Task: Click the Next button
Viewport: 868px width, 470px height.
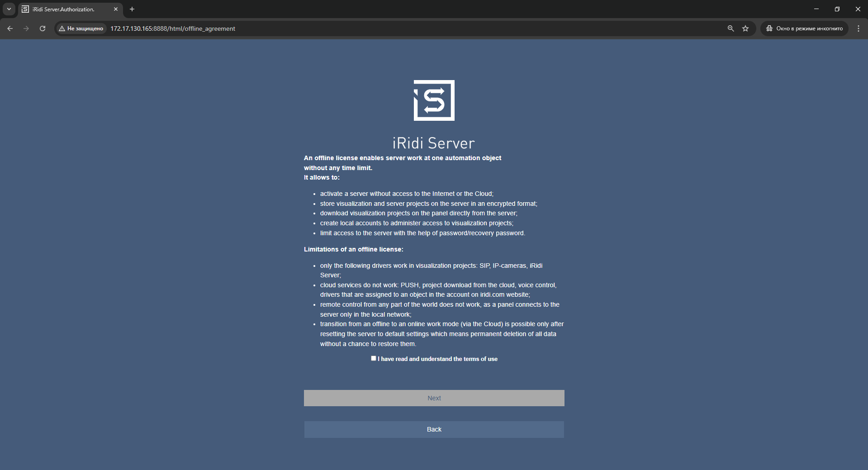Action: (434, 398)
